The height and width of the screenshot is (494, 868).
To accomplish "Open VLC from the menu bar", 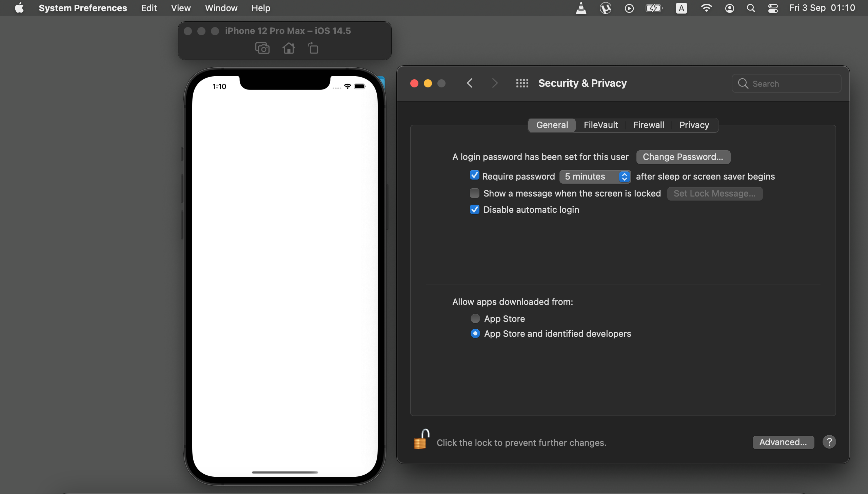I will 581,8.
